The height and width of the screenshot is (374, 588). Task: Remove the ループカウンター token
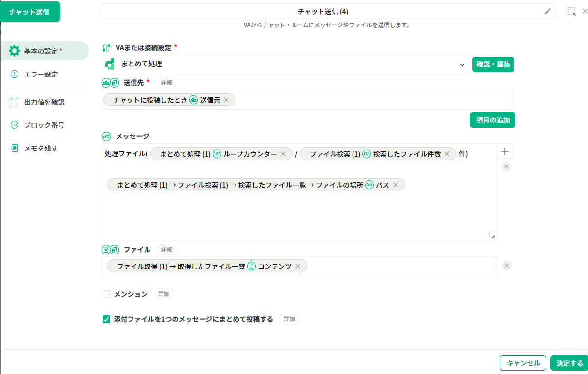point(283,154)
